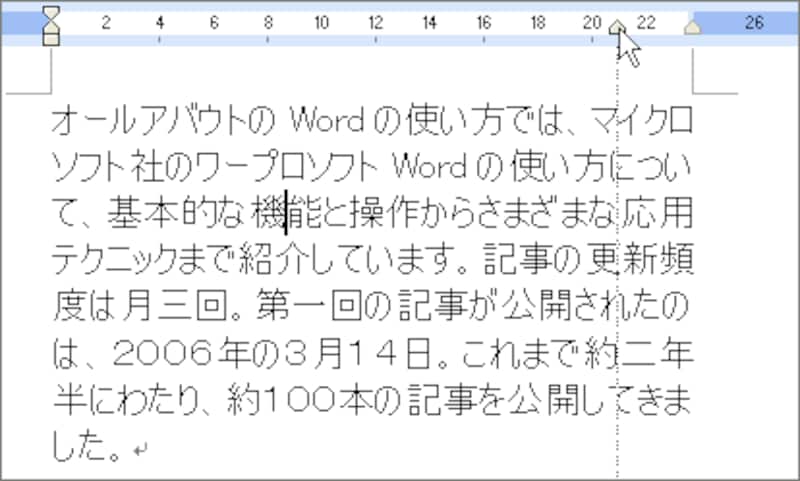Select the right indent marker near ruler 22
Screen dimensions: 800x481
[617, 27]
